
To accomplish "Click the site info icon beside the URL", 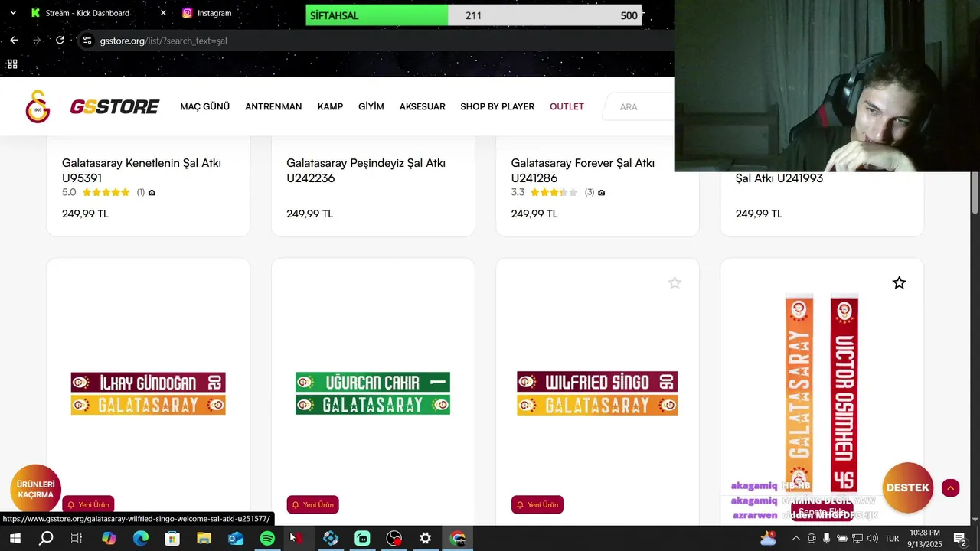I will point(87,41).
